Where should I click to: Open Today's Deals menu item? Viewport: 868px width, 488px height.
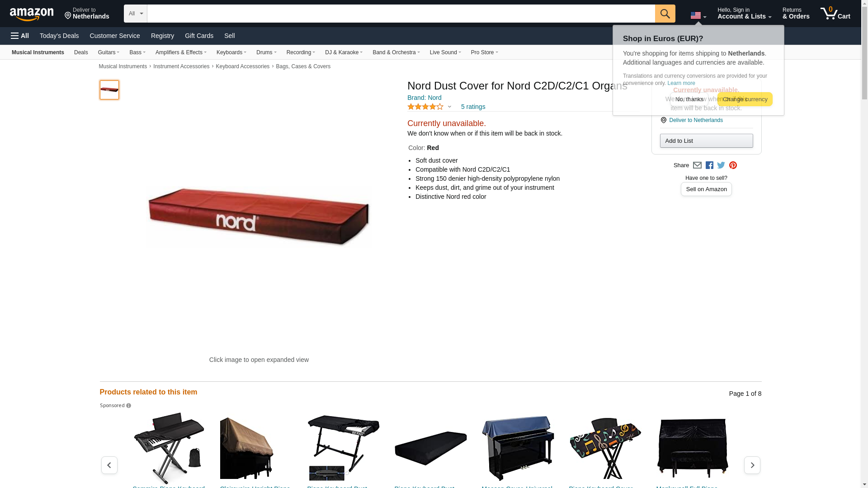[59, 36]
